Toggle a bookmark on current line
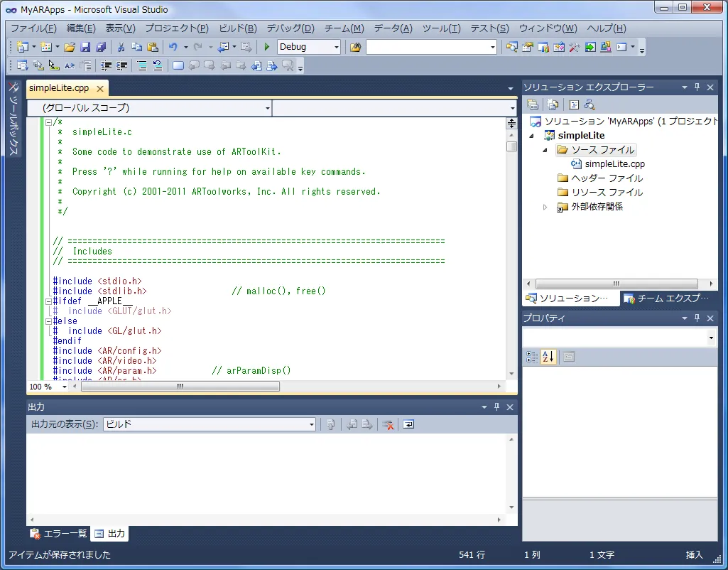This screenshot has height=570, width=728. (x=178, y=66)
